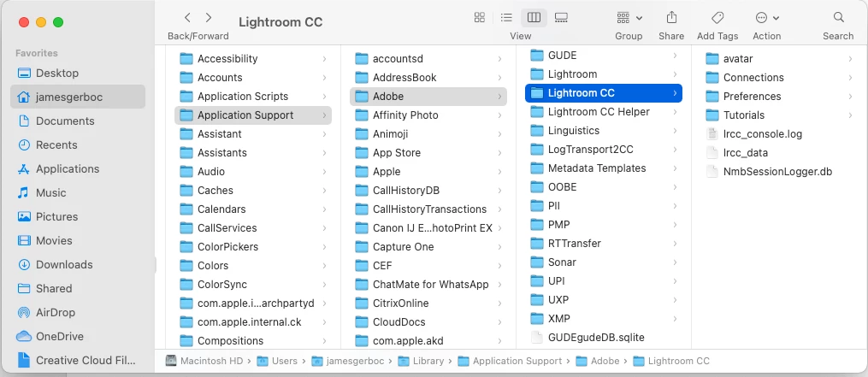This screenshot has height=377, width=868.
Task: Select the avatar folder
Action: (779, 59)
